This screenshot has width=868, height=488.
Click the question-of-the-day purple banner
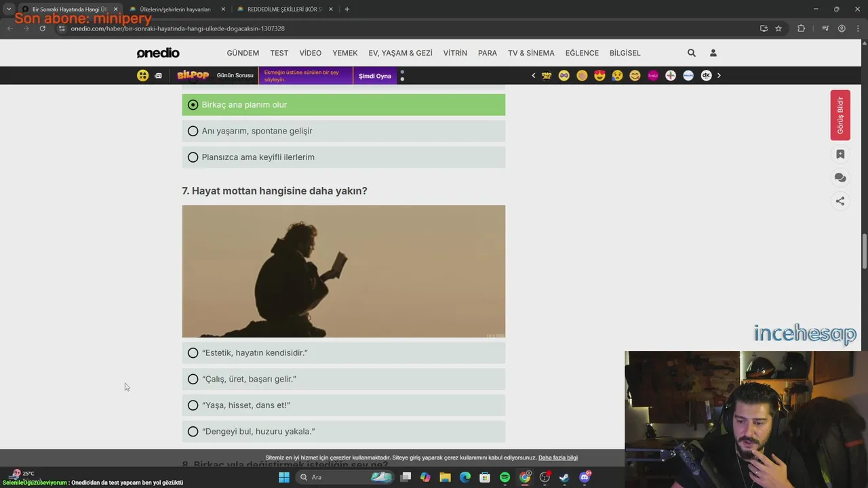pos(306,76)
